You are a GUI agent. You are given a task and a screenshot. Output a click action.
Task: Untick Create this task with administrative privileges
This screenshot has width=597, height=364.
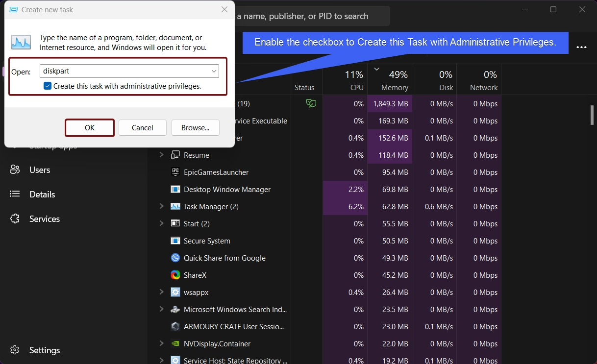(x=47, y=86)
